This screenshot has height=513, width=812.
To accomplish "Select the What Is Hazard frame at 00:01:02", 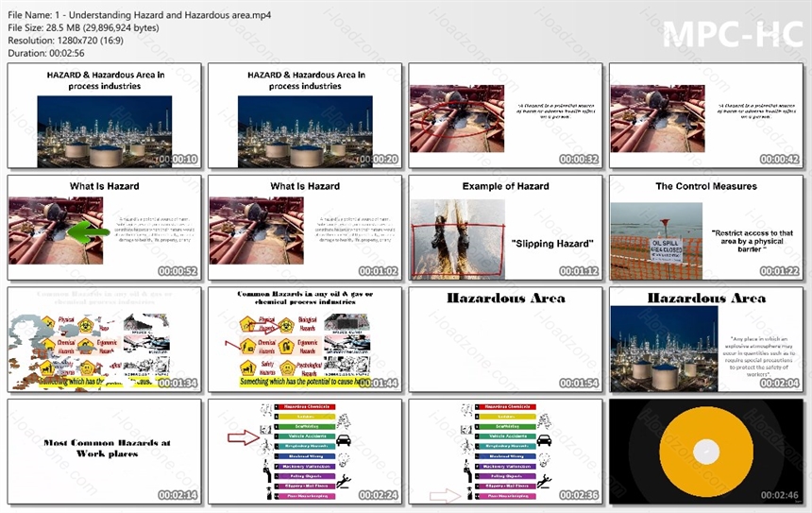I will [305, 228].
